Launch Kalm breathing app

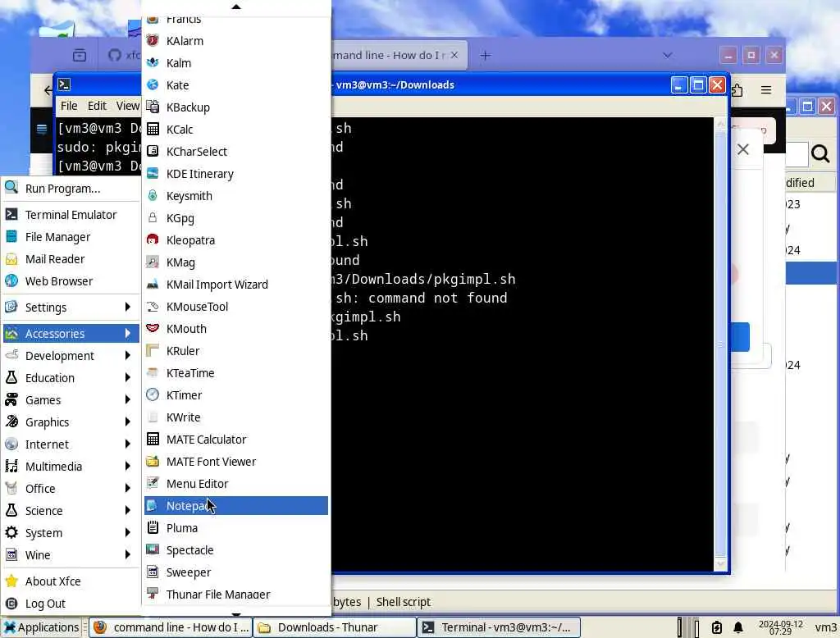[x=235, y=62]
